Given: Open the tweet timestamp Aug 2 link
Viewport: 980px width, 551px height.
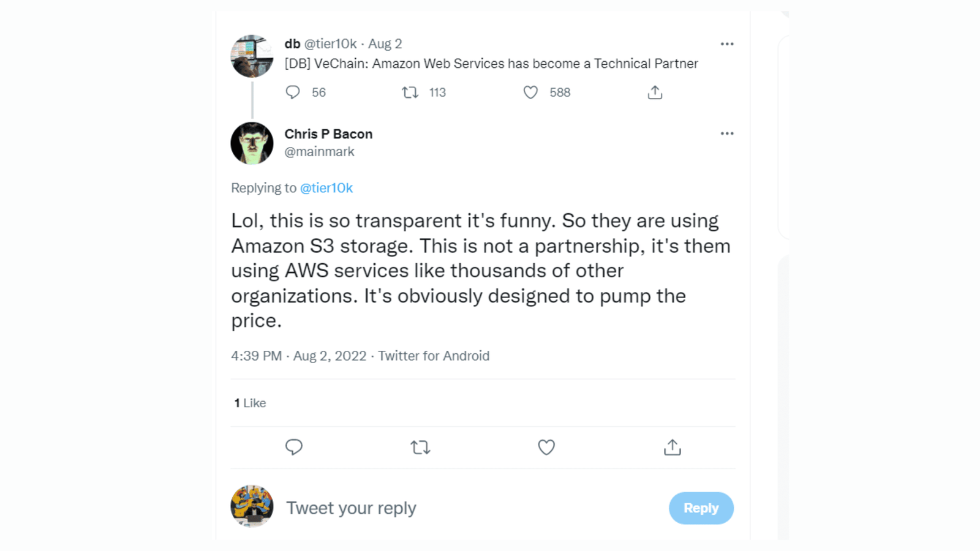Looking at the screenshot, I should click(x=385, y=43).
